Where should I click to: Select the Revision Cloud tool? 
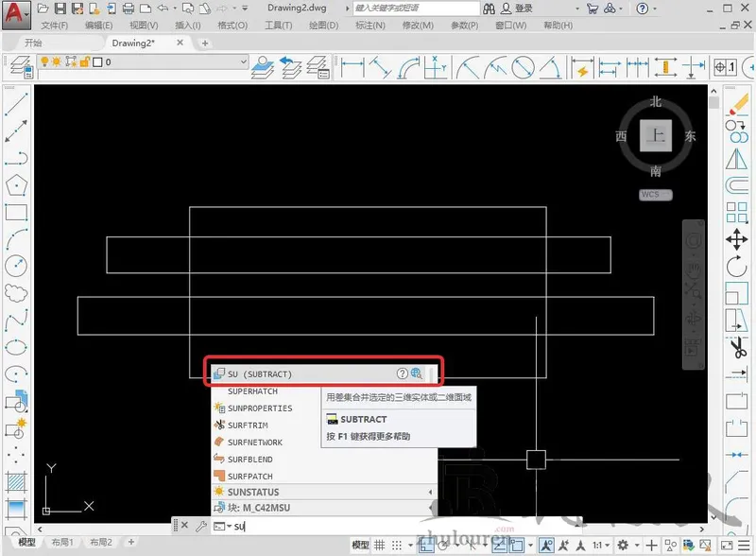[x=16, y=292]
